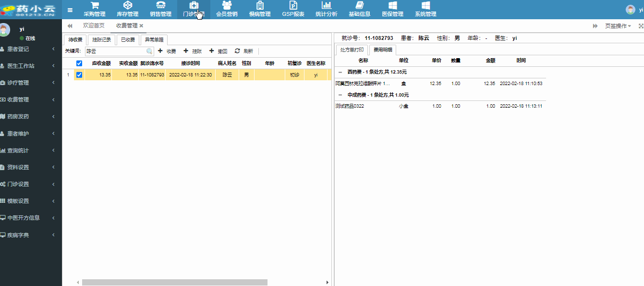
Task: Click the 收费 charge toolbar button
Action: point(167,51)
